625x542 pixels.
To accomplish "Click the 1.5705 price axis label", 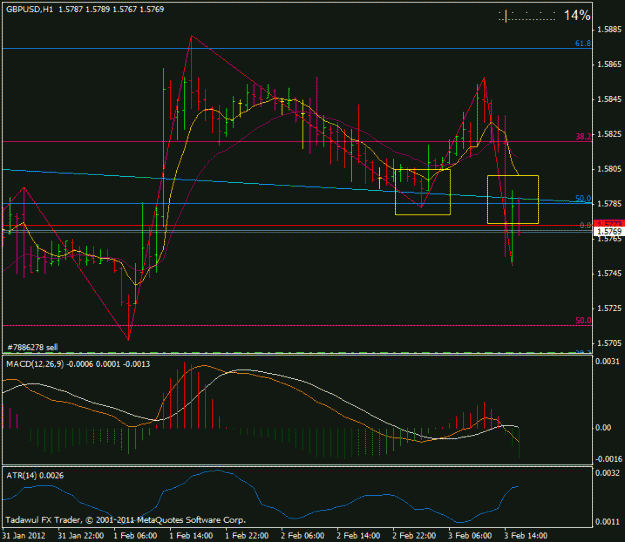I will (609, 343).
